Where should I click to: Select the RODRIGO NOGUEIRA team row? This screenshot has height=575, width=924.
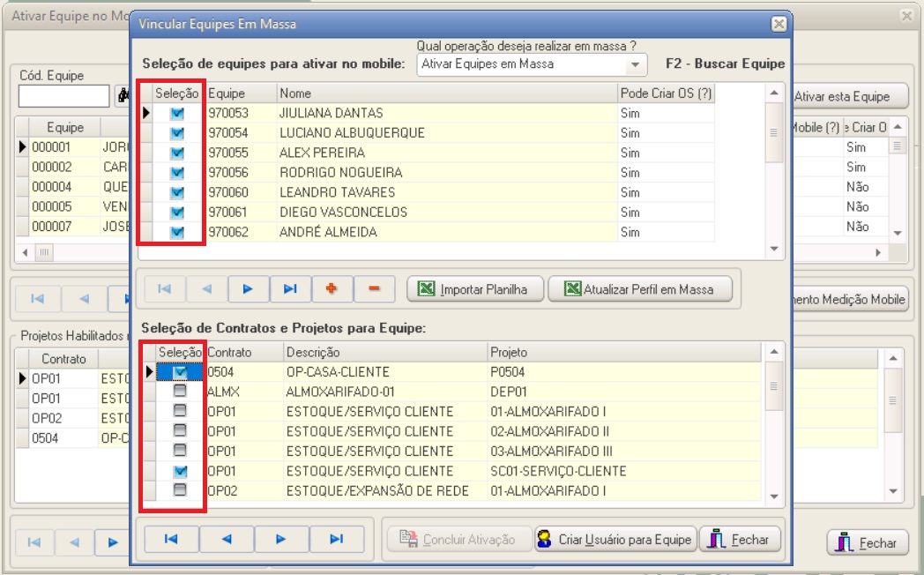click(341, 173)
